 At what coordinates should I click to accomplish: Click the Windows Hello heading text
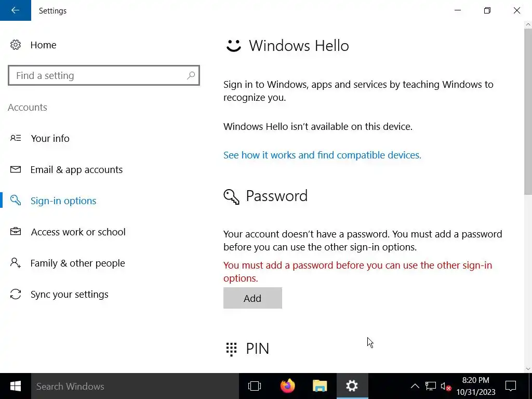299,46
